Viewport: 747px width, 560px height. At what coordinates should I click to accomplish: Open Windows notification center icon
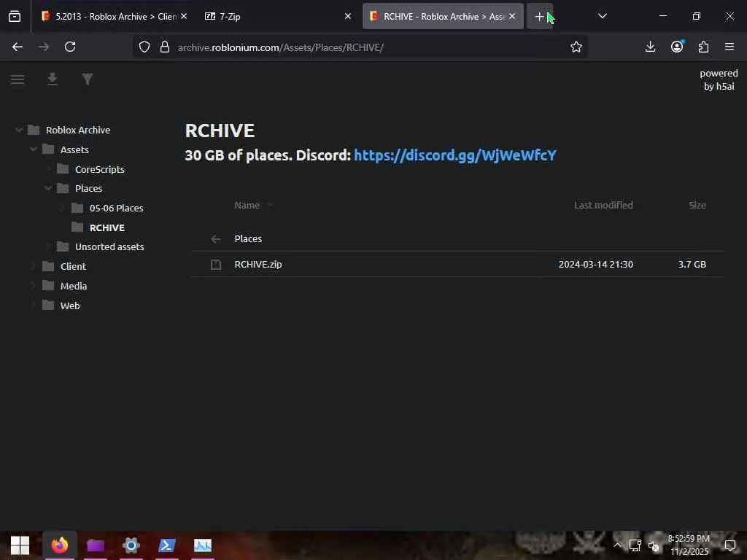pos(730,545)
